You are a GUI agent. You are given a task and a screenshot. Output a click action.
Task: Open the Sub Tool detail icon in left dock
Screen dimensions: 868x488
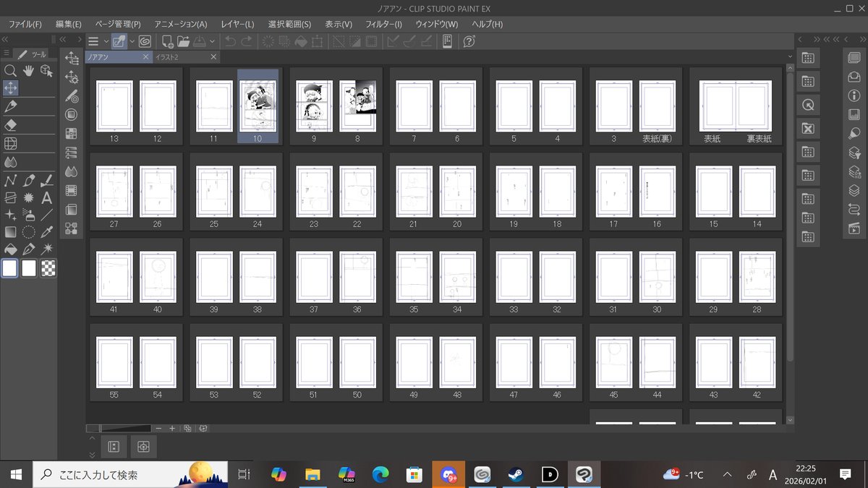[x=71, y=77]
